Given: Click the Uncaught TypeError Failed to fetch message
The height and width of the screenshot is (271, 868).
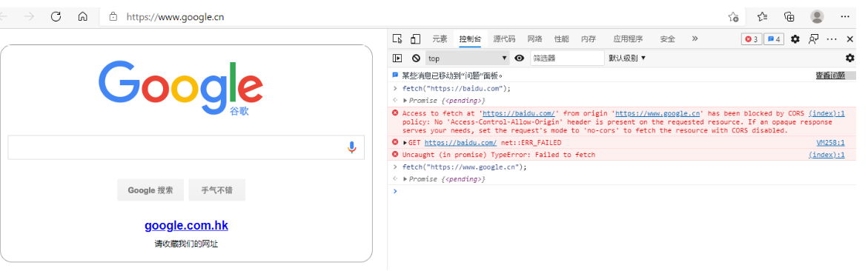Looking at the screenshot, I should point(498,155).
